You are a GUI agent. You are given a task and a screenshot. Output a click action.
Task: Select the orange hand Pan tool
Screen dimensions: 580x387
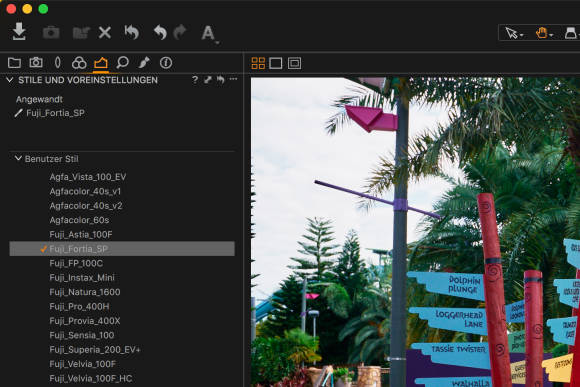pos(543,33)
